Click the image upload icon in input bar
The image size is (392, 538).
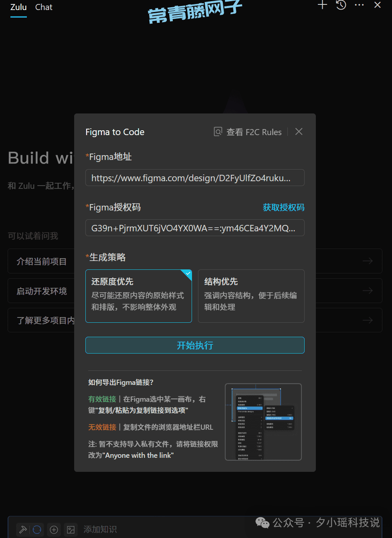pos(71,530)
